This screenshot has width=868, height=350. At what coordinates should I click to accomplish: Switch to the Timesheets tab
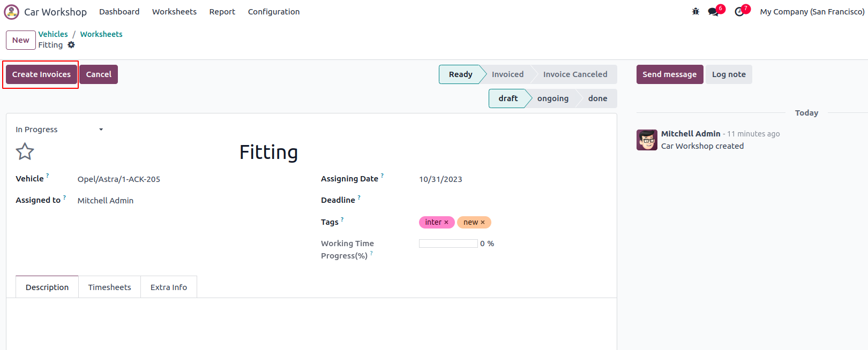pos(109,287)
